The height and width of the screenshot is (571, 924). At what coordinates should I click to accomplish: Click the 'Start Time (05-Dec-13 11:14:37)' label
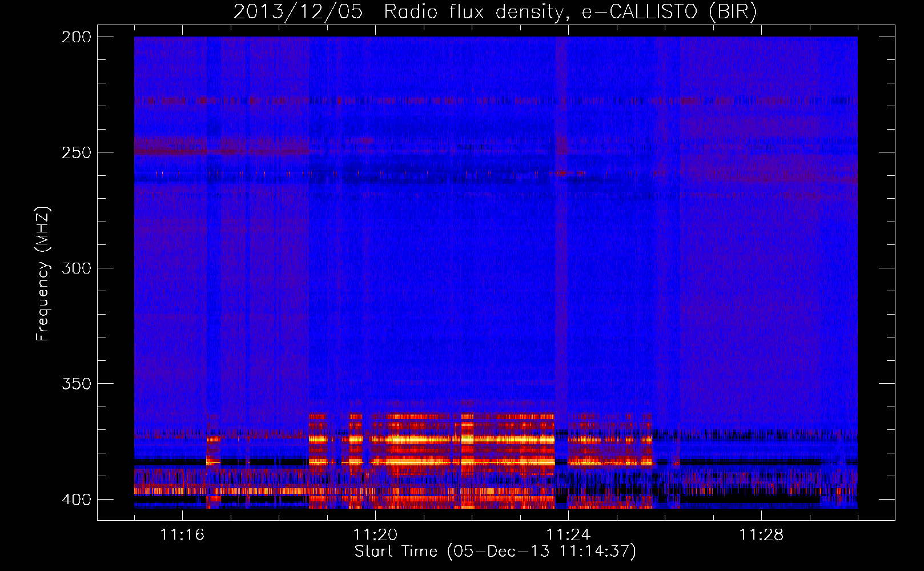click(x=495, y=552)
